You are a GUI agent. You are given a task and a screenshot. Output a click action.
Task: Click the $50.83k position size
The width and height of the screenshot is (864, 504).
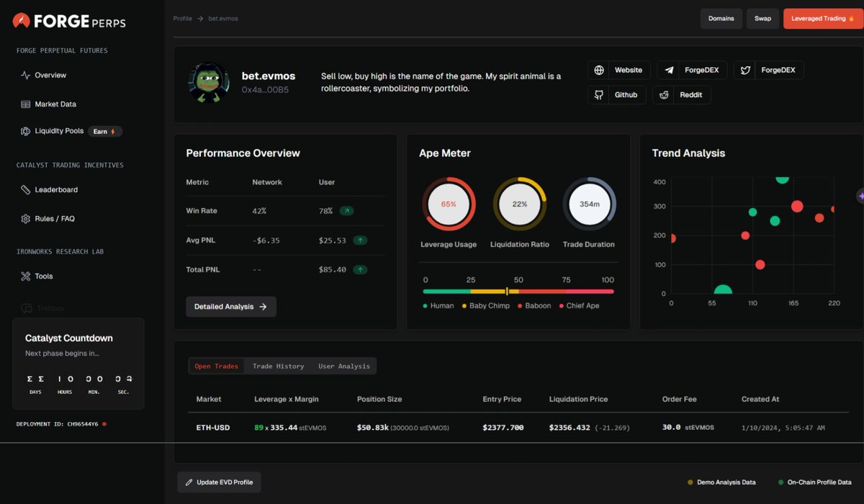coord(372,428)
